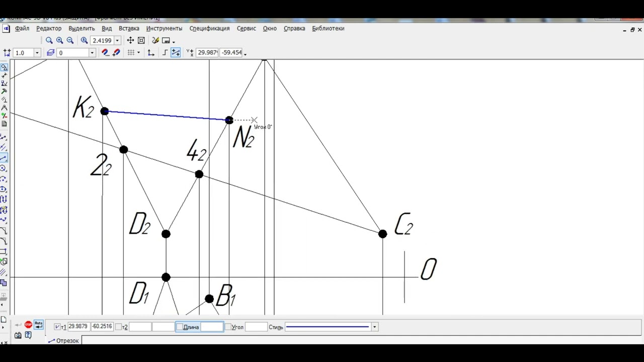Open the Вид menu
This screenshot has width=644, height=362.
tap(107, 29)
